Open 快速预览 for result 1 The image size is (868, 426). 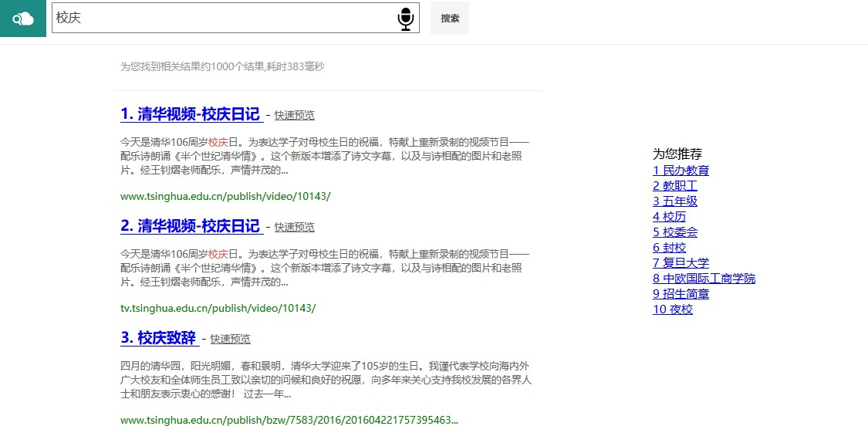pyautogui.click(x=295, y=115)
